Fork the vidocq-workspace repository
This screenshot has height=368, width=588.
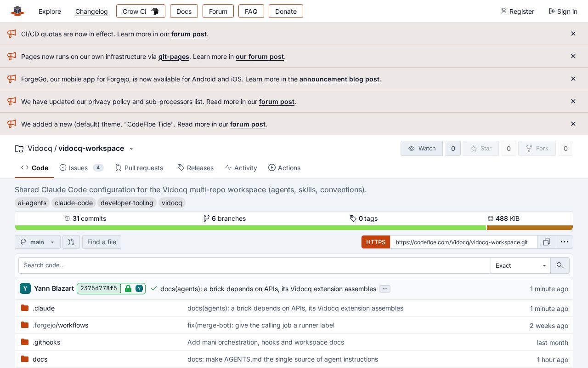(537, 148)
